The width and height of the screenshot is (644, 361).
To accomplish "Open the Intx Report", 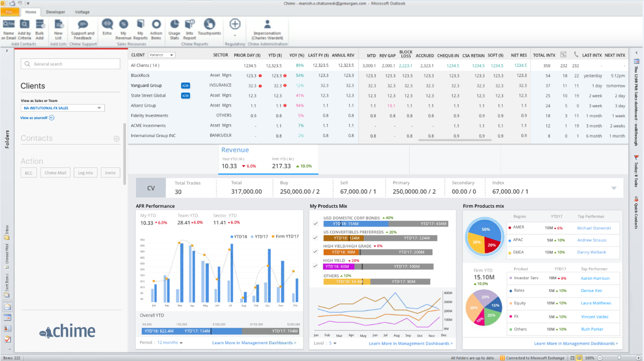I will click(190, 29).
